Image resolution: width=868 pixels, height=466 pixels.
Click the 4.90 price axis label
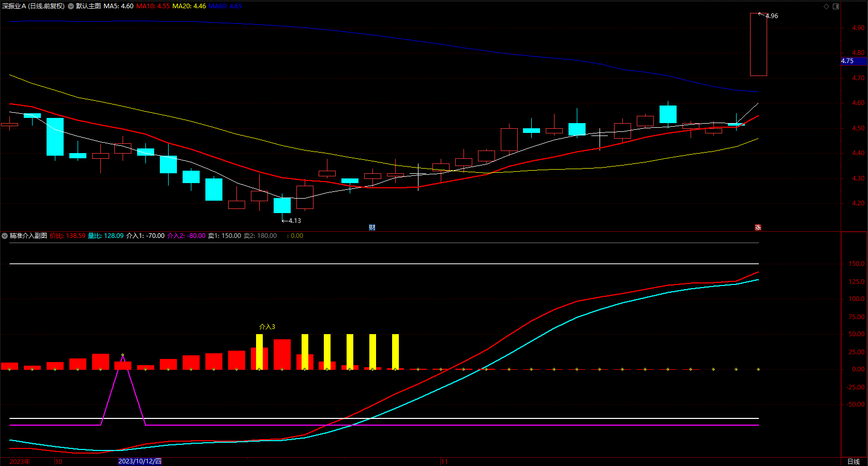[x=858, y=28]
